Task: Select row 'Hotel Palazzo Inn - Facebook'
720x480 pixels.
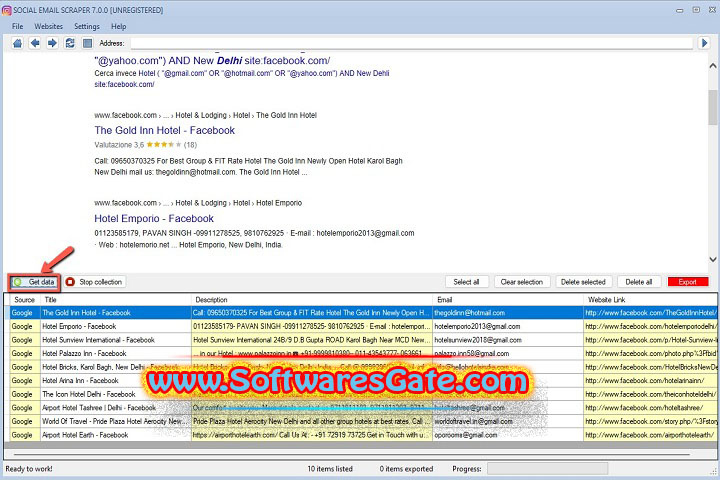Action: point(363,354)
